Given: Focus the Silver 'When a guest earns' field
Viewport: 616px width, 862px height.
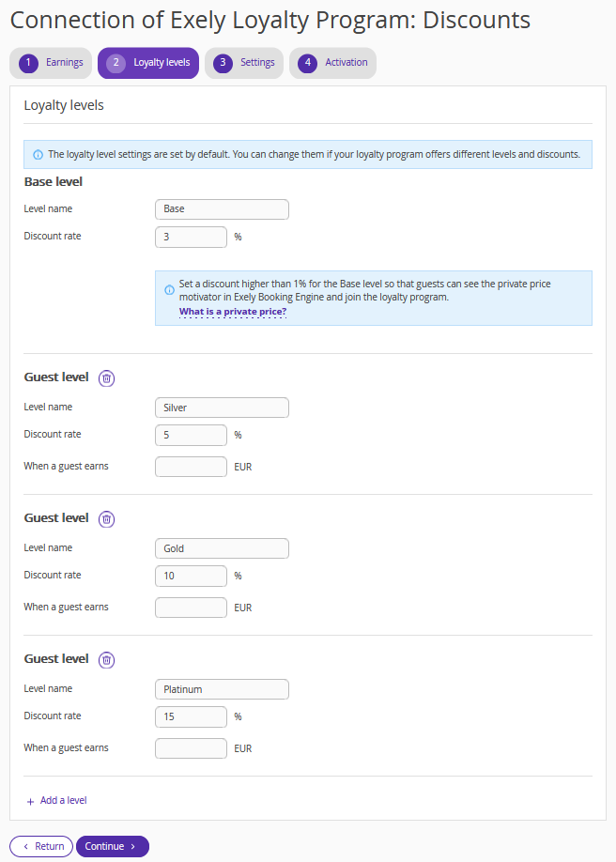Looking at the screenshot, I should click(x=191, y=467).
